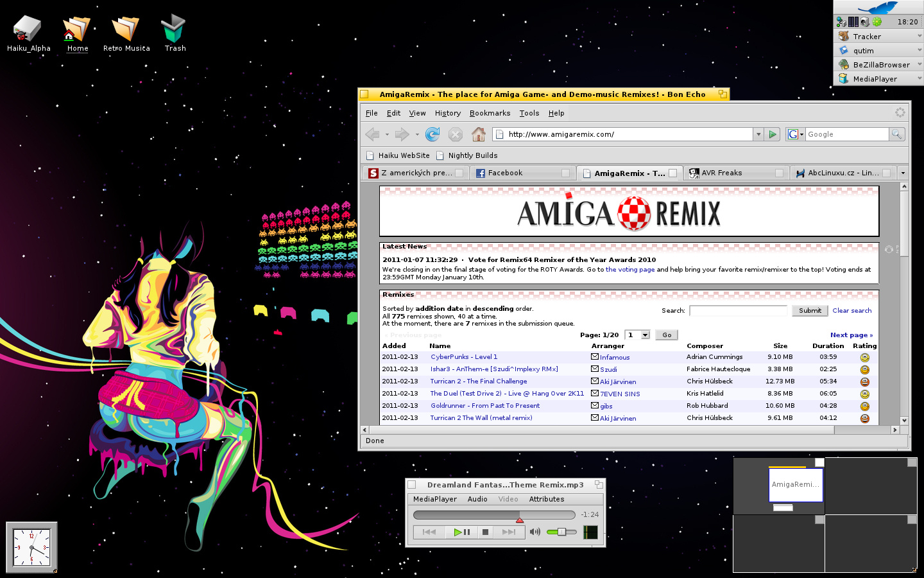Open the voting page link
This screenshot has height=578, width=924.
point(630,270)
